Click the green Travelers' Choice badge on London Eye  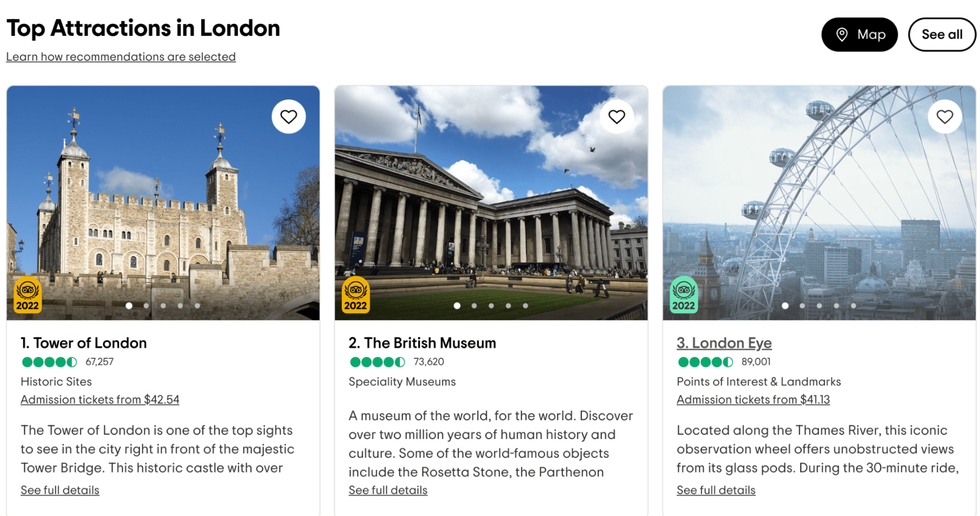[x=683, y=295]
